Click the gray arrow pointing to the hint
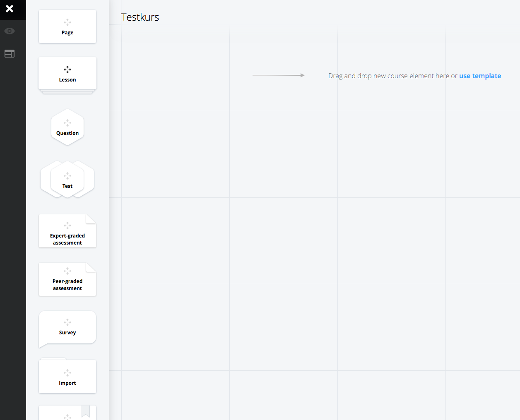The image size is (520, 420). [x=278, y=75]
